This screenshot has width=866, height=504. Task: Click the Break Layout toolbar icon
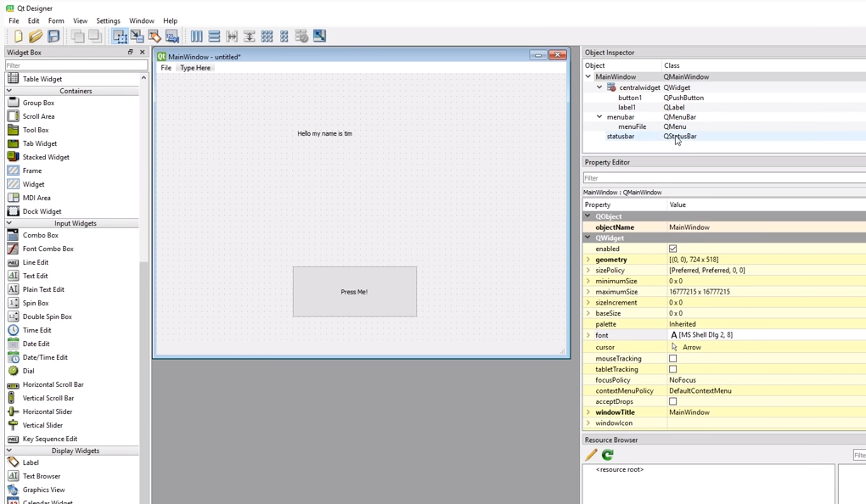click(301, 36)
